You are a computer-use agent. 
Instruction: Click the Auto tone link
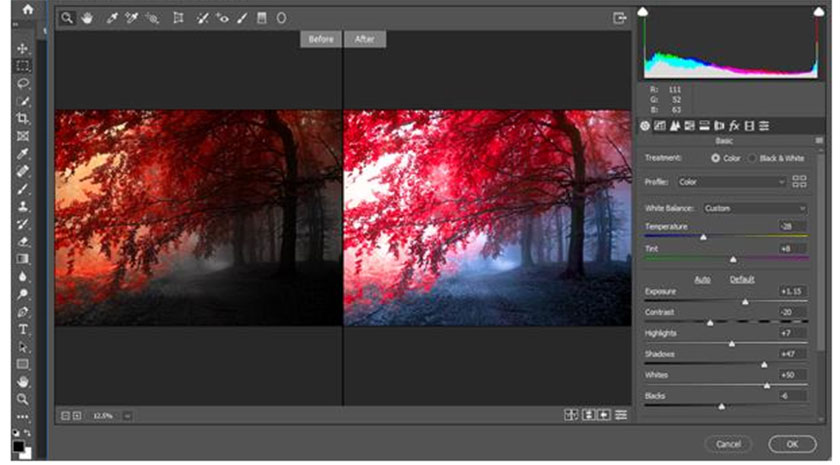tap(702, 280)
